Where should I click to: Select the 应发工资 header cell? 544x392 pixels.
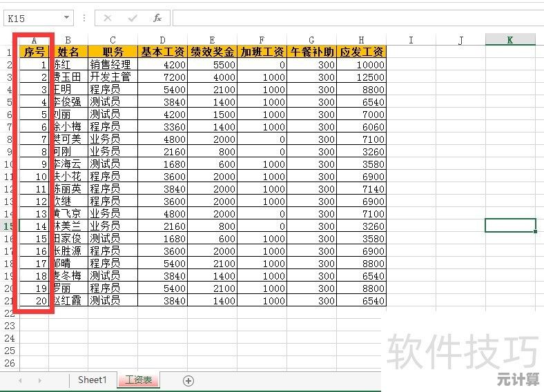pyautogui.click(x=362, y=52)
